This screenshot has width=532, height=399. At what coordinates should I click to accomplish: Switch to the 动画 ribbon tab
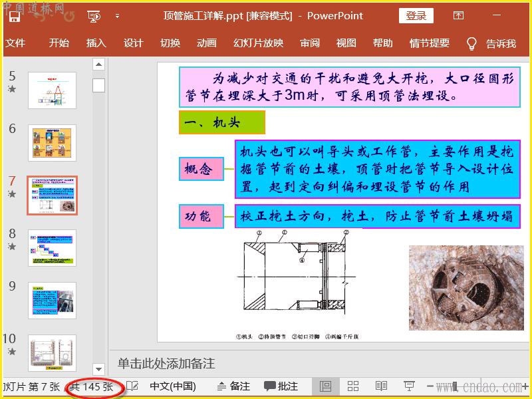pos(207,43)
